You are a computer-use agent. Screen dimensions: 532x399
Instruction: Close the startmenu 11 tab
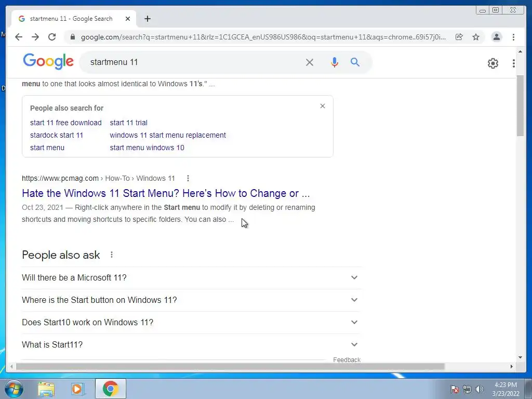click(x=128, y=19)
